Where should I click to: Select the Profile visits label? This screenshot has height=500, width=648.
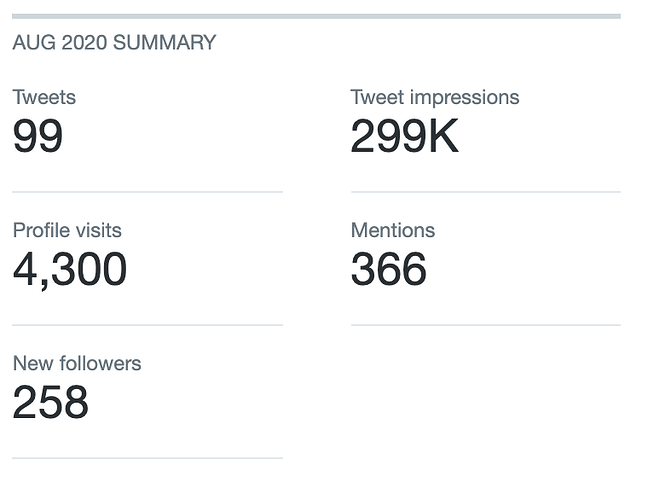point(67,230)
